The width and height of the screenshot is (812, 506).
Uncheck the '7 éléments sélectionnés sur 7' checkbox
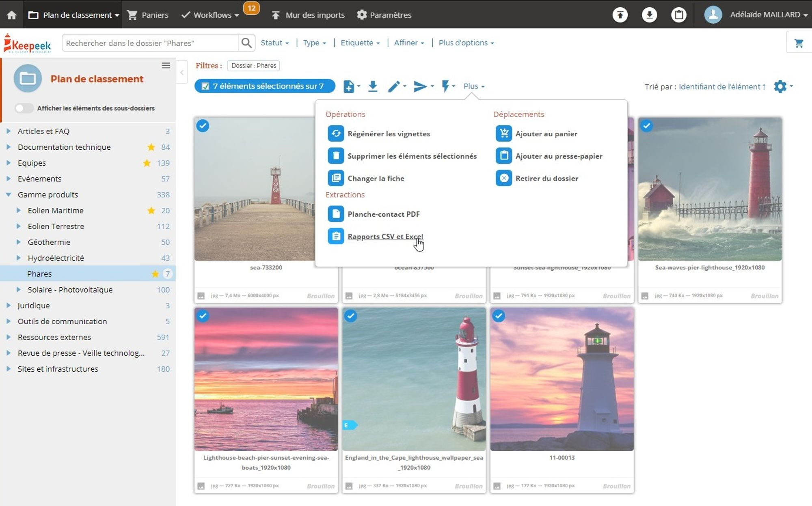(205, 86)
